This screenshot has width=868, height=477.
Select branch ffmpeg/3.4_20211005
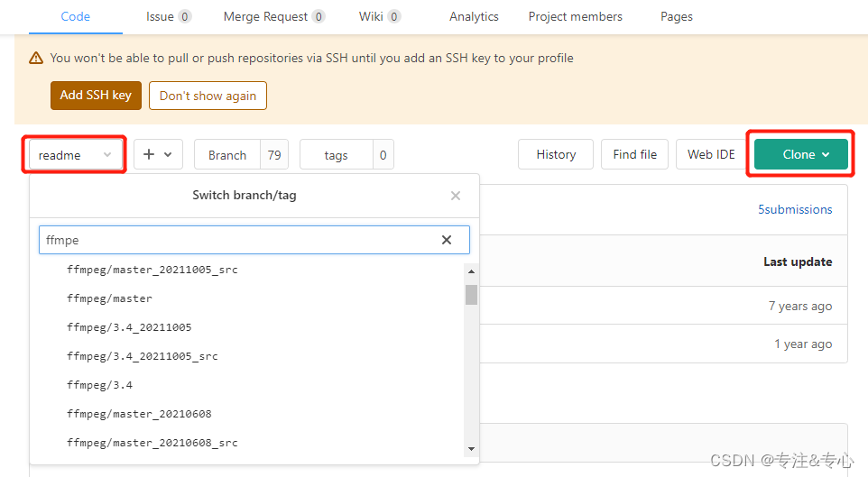(x=129, y=327)
